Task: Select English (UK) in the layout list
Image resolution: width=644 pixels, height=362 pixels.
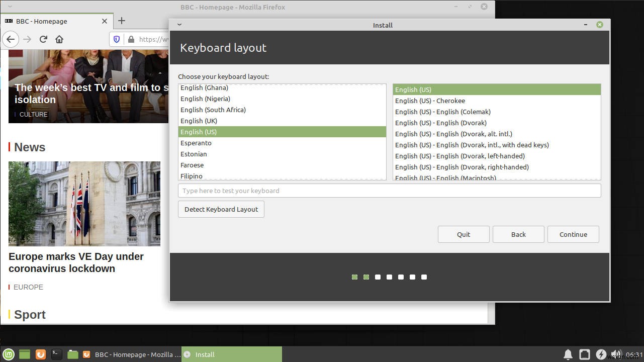Action: (x=199, y=121)
